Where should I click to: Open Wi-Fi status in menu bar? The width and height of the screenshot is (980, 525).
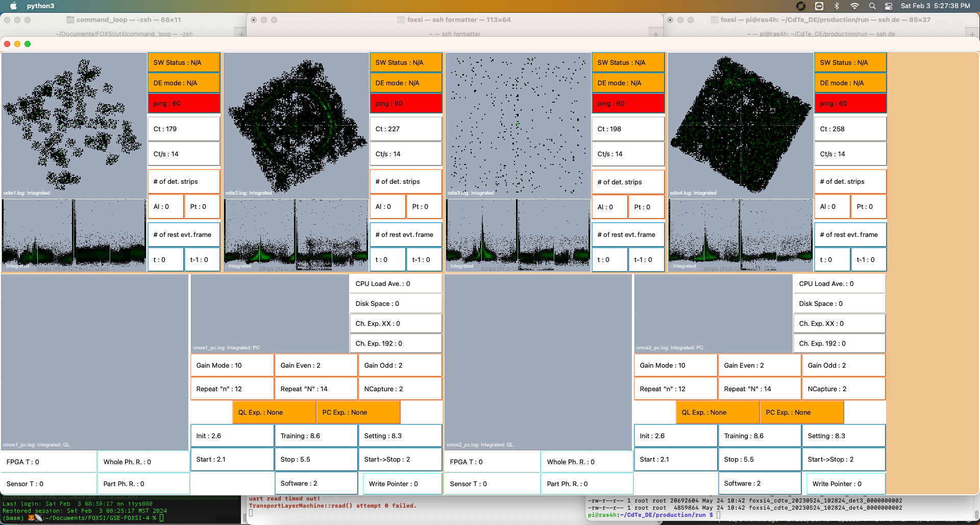(x=854, y=6)
